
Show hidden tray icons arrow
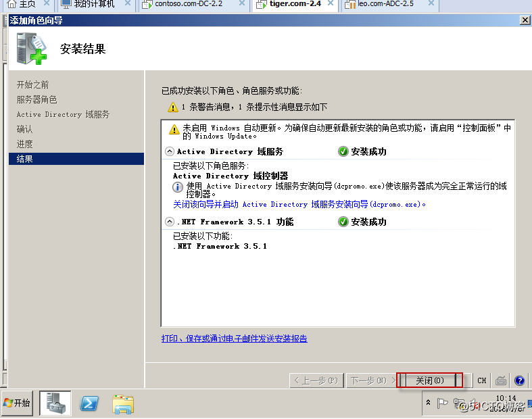coord(428,403)
